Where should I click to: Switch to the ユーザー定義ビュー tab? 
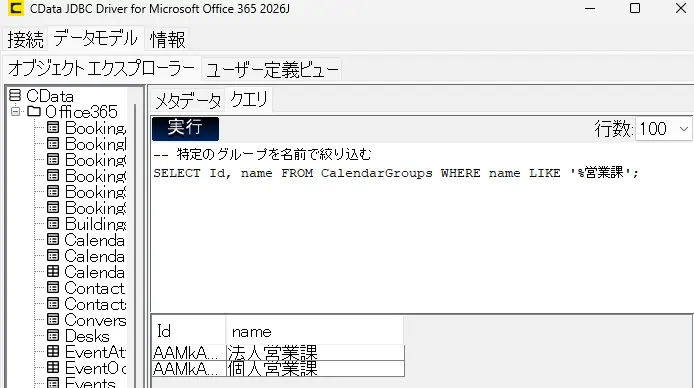pos(272,69)
